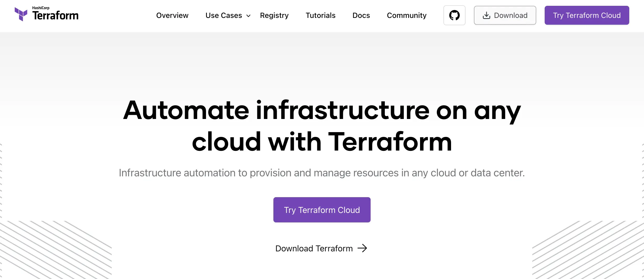Click the GitHub icon in the header
Image resolution: width=644 pixels, height=279 pixels.
pos(454,15)
